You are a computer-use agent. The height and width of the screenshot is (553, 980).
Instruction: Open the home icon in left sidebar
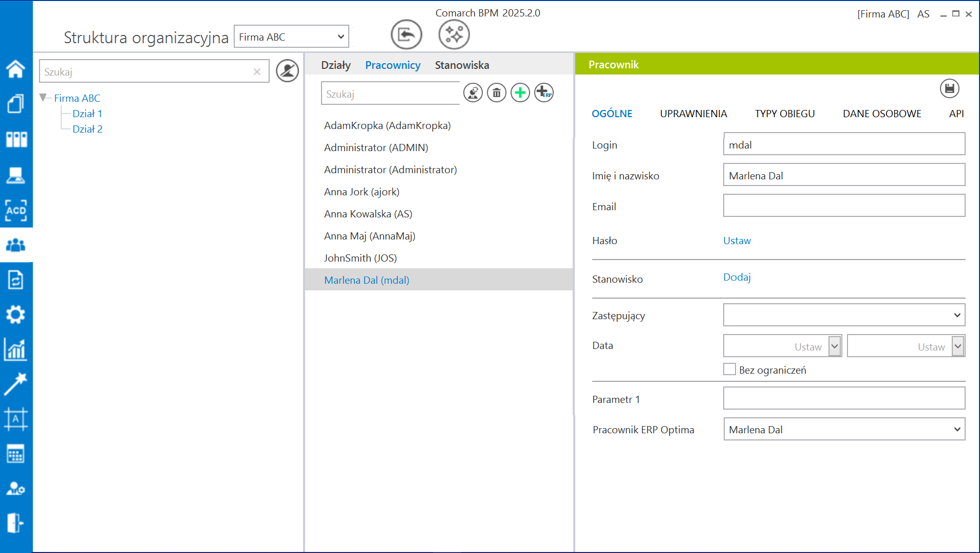point(15,69)
